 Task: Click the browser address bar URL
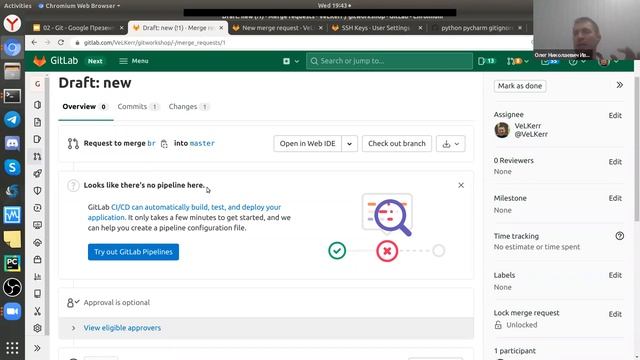[x=154, y=42]
